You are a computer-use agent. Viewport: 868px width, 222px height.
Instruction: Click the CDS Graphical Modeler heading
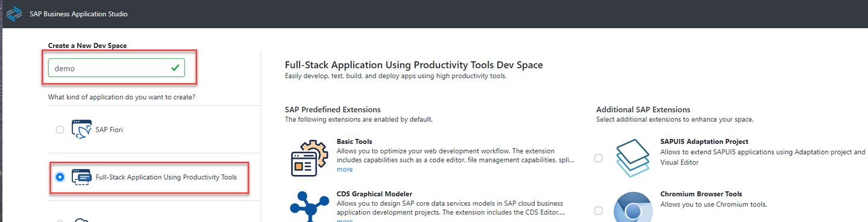point(374,194)
